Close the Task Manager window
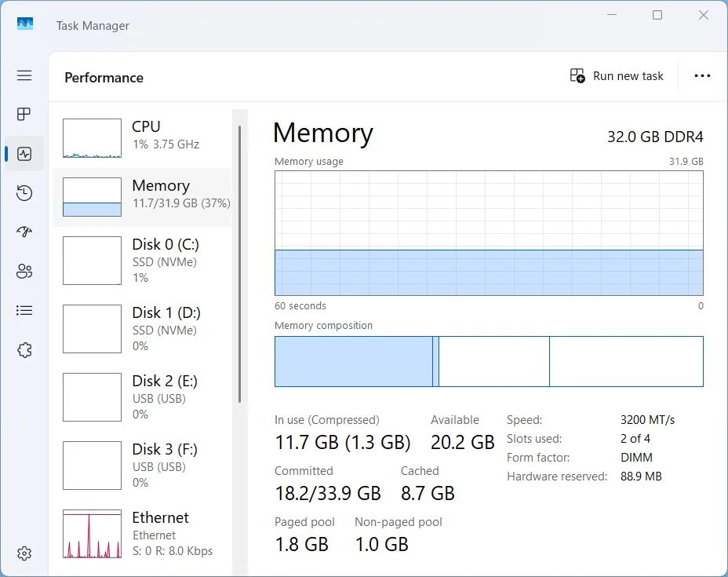Viewport: 728px width, 577px height. tap(704, 15)
